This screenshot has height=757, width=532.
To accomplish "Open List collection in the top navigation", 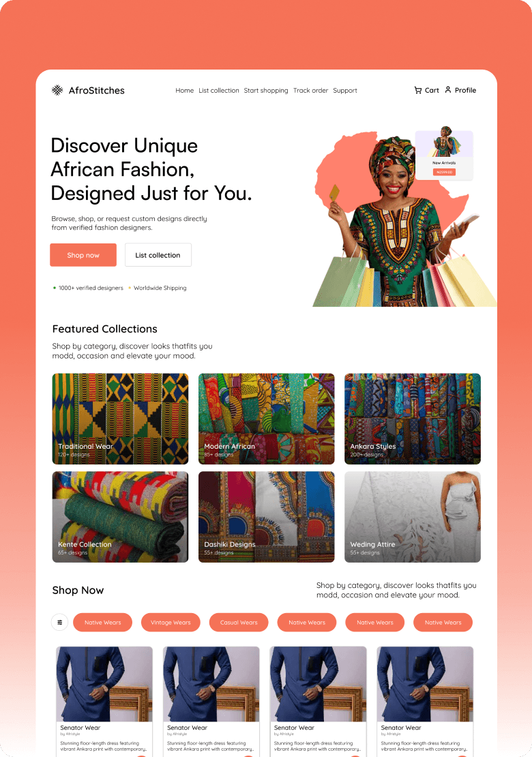I will (x=219, y=90).
